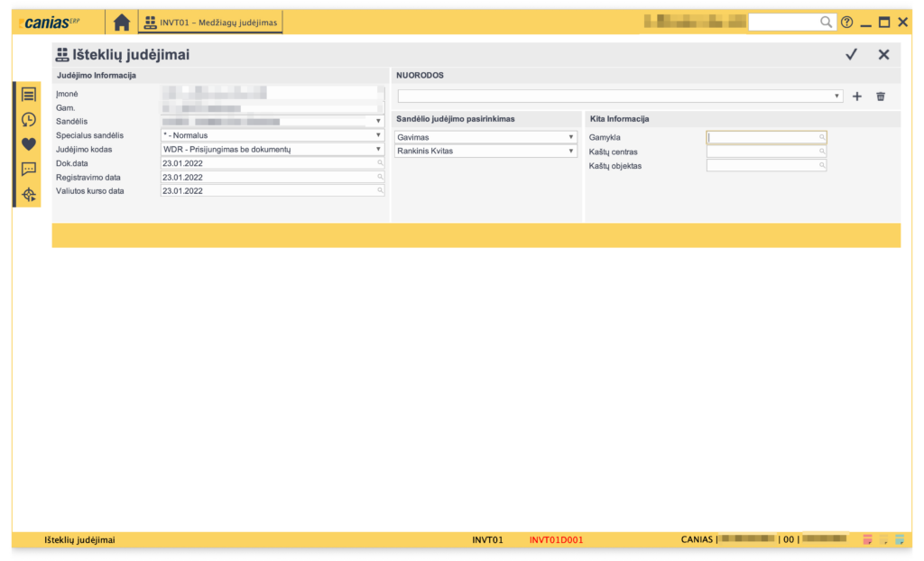Open the list menu icon in left sidebar
The height and width of the screenshot is (561, 924).
(29, 95)
